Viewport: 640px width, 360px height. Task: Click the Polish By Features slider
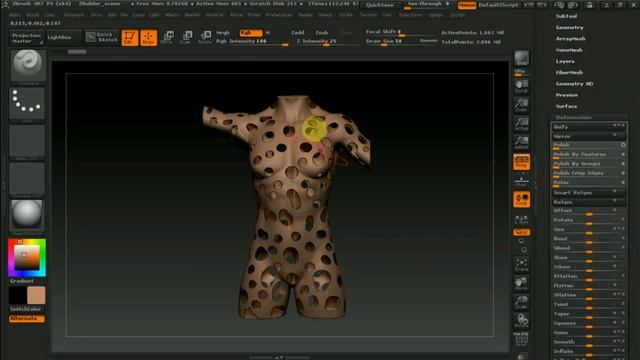tap(589, 154)
